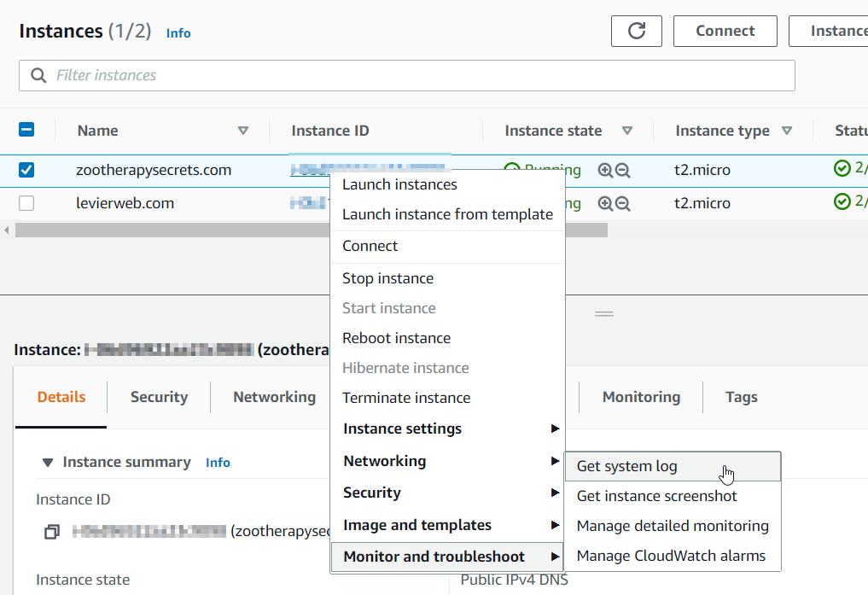The image size is (868, 595).
Task: Click the Instance ID column header
Action: pos(330,131)
